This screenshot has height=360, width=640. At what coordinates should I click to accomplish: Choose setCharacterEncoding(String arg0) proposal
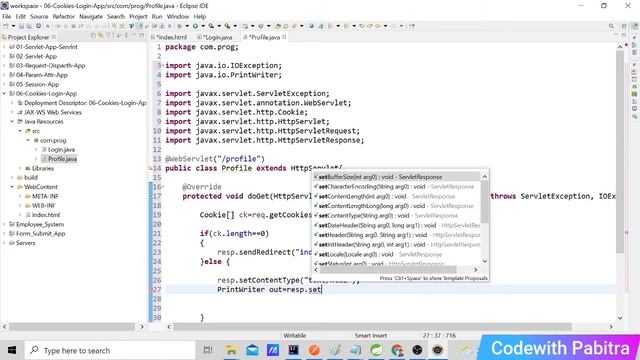click(397, 187)
